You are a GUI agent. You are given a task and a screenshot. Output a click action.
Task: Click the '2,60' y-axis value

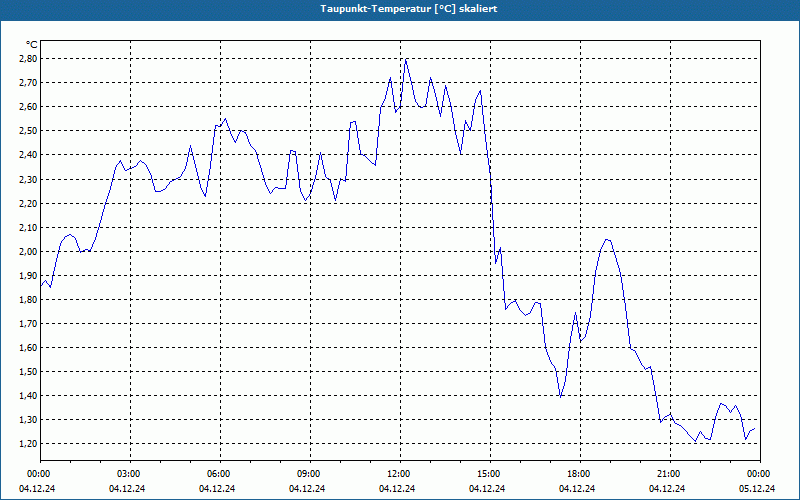pyautogui.click(x=28, y=107)
